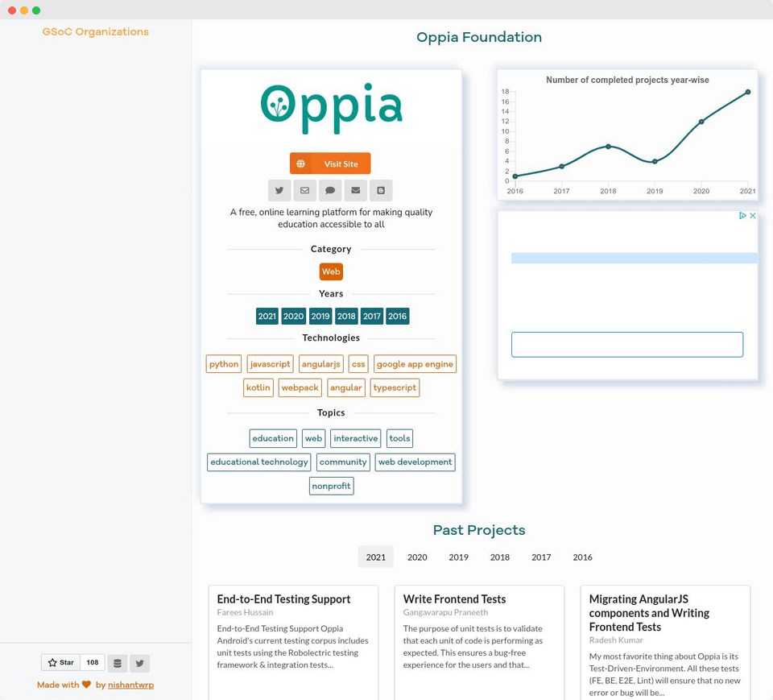The width and height of the screenshot is (773, 700).
Task: Switch to the 2019 Past Projects tab
Action: (458, 557)
